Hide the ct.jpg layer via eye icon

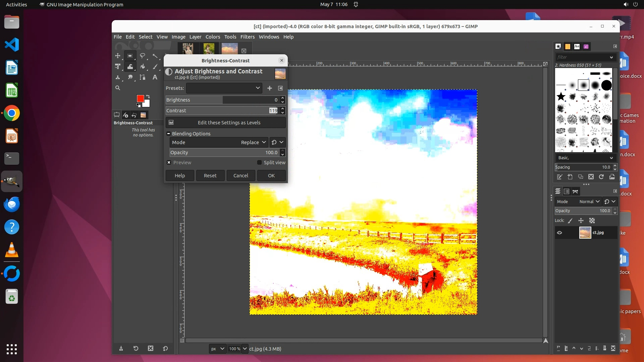559,233
